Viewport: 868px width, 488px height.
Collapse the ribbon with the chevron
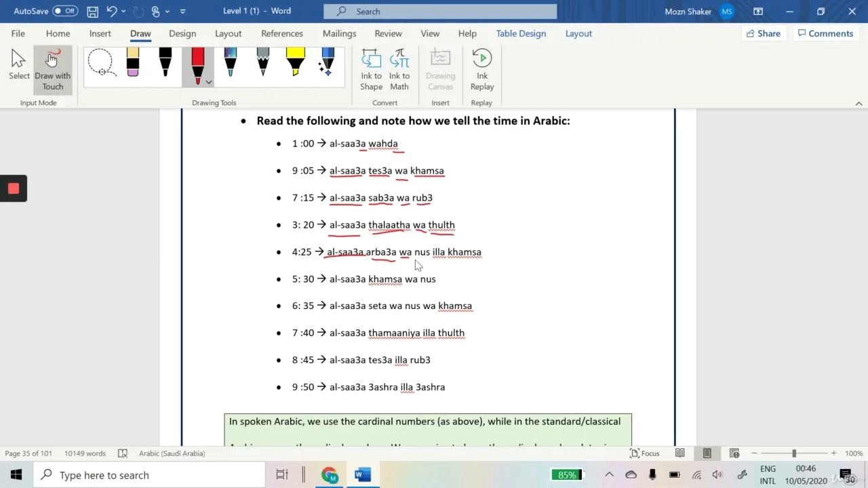pyautogui.click(x=859, y=102)
